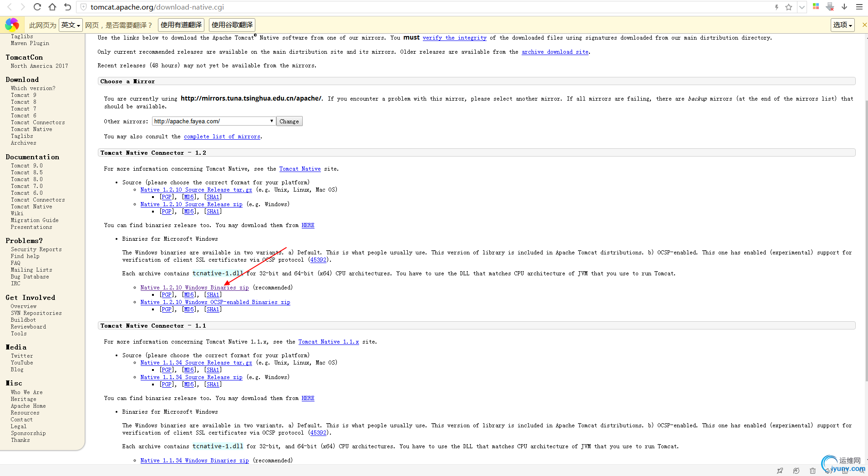Open the Tomcat Native 1.1.x site link
Viewport: 868px width, 476px height.
[329, 342]
